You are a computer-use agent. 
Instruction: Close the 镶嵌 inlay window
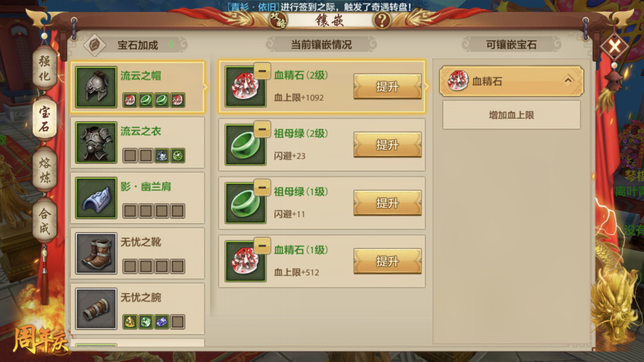coord(614,46)
